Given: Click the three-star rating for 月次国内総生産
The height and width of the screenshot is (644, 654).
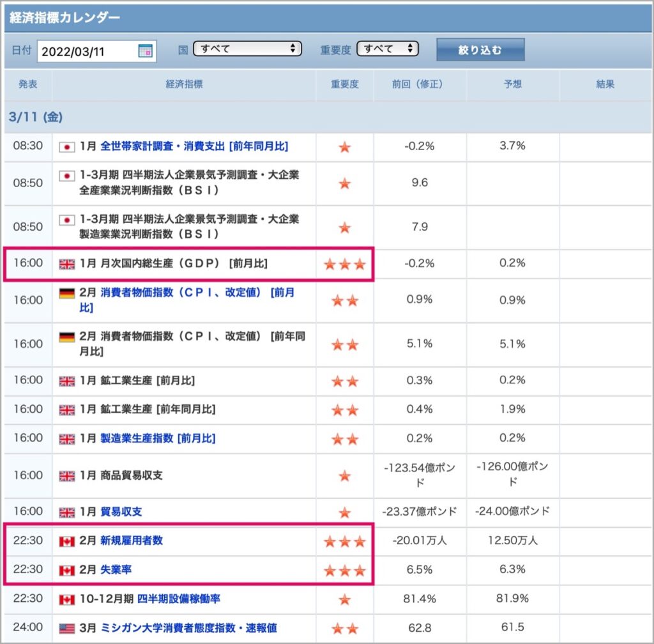Looking at the screenshot, I should pos(345,264).
